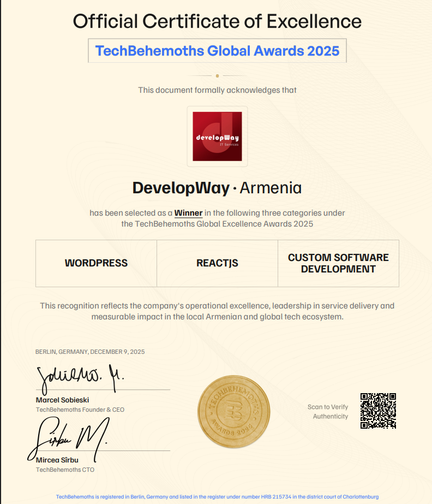Click the name 'Marcel Sobieski'
This screenshot has width=432, height=504.
[x=62, y=400]
